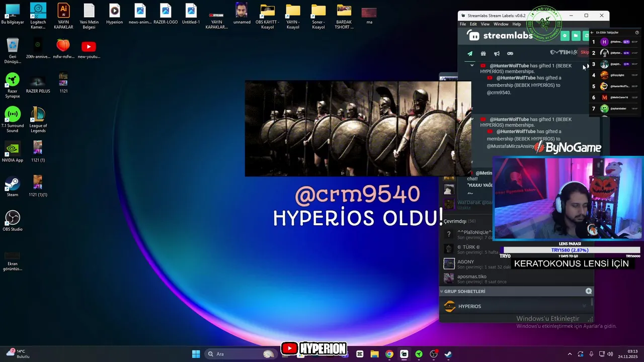Screen dimensions: 644x362
Task: Click the taskbar Ara search box
Action: [x=241, y=354]
